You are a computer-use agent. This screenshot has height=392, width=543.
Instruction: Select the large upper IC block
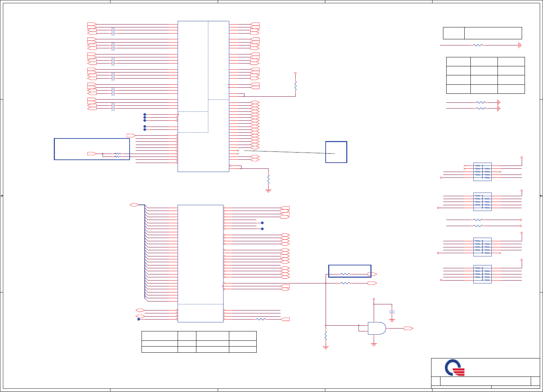click(203, 96)
